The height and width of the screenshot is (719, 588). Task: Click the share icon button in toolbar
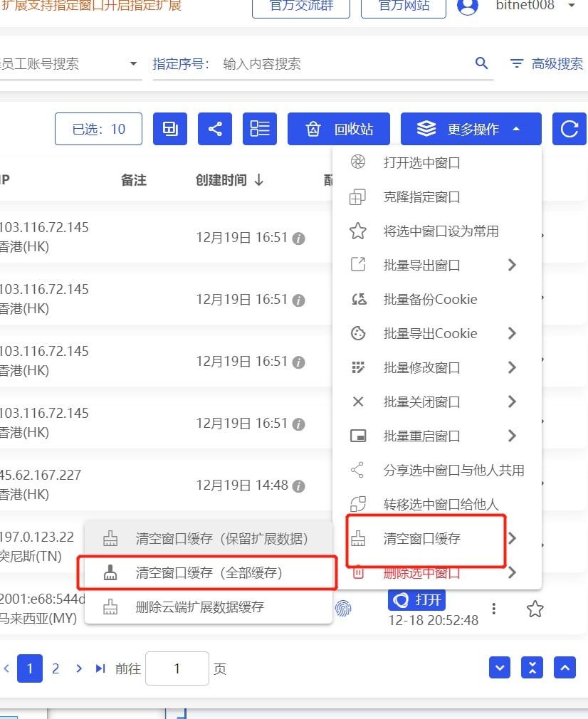coord(215,129)
